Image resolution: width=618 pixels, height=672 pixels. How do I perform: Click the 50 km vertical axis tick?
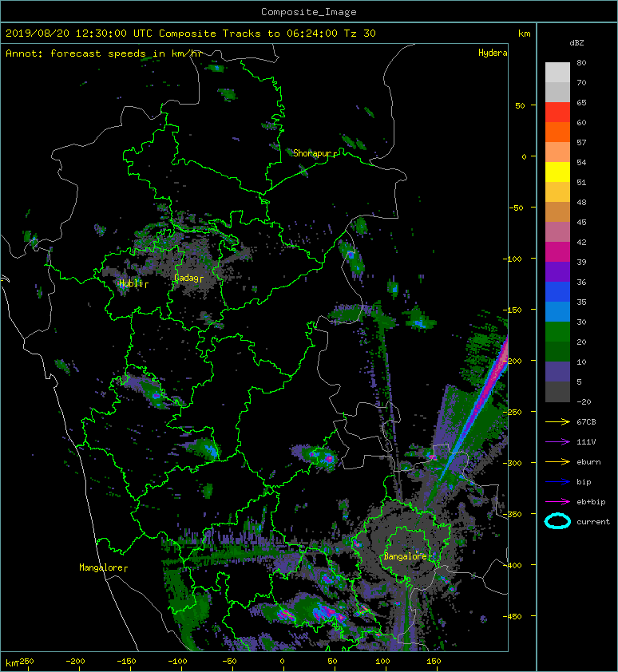pos(520,105)
